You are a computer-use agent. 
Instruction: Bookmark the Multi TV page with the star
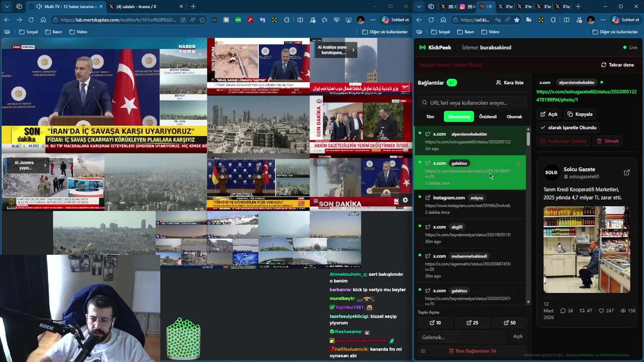202,20
